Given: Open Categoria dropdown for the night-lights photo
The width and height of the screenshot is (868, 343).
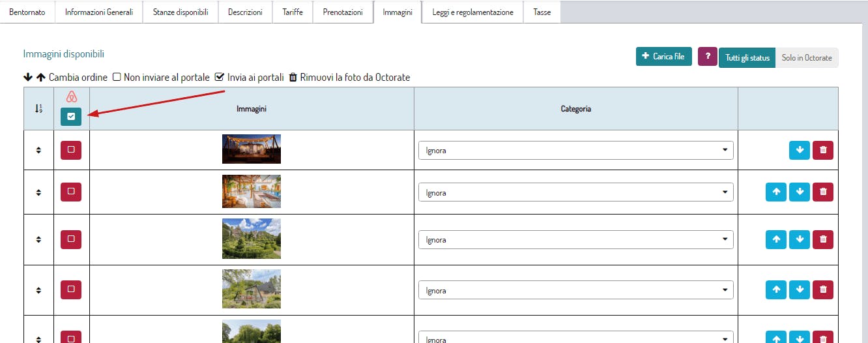Looking at the screenshot, I should tap(576, 150).
